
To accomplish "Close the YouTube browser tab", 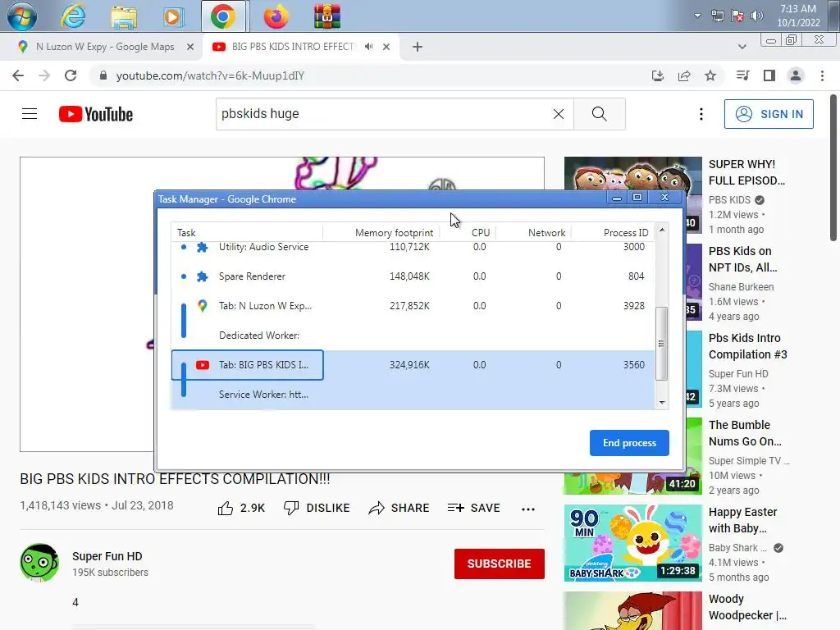I will [x=386, y=47].
